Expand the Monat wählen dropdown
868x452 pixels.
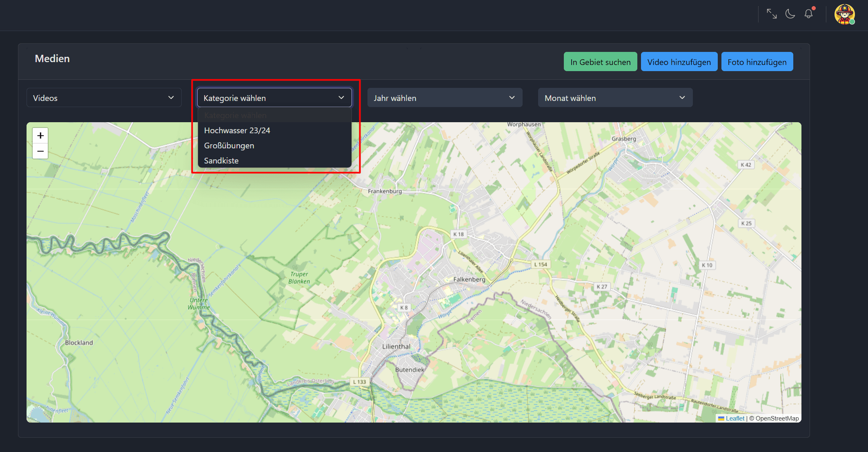click(x=615, y=98)
